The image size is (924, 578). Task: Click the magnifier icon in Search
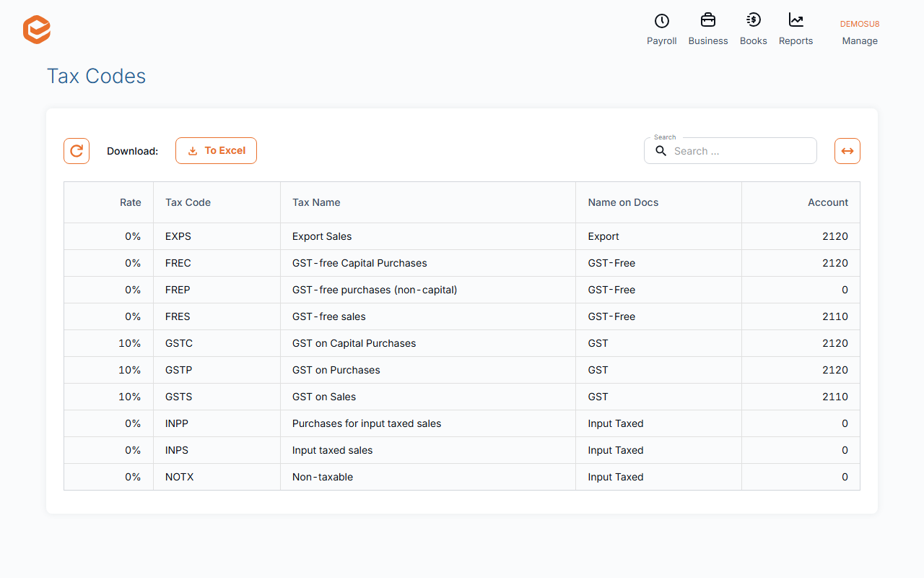coord(661,151)
